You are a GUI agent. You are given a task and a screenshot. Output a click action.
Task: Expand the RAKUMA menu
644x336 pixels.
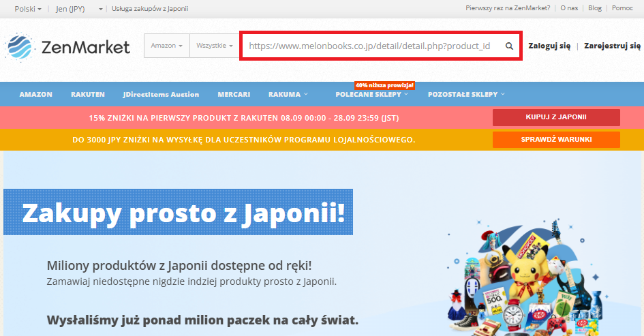288,95
